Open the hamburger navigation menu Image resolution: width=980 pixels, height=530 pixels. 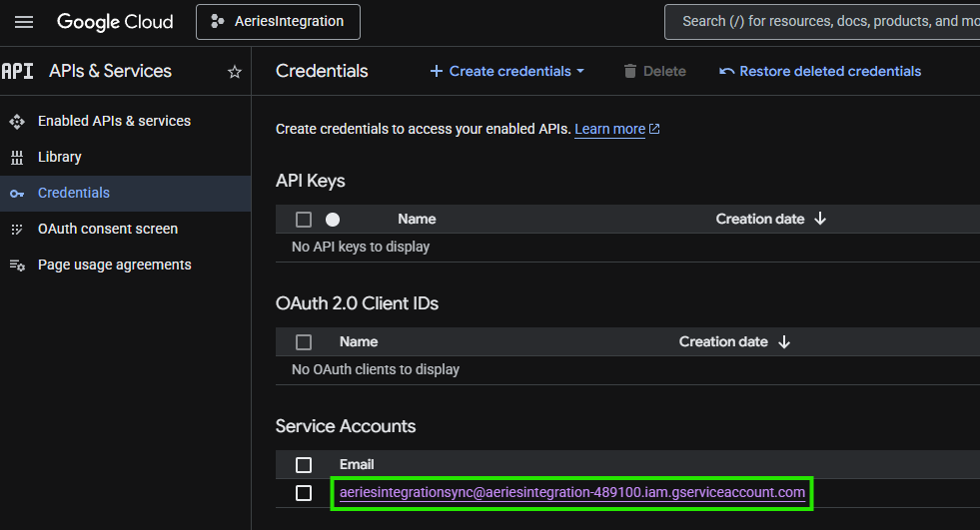[x=24, y=22]
